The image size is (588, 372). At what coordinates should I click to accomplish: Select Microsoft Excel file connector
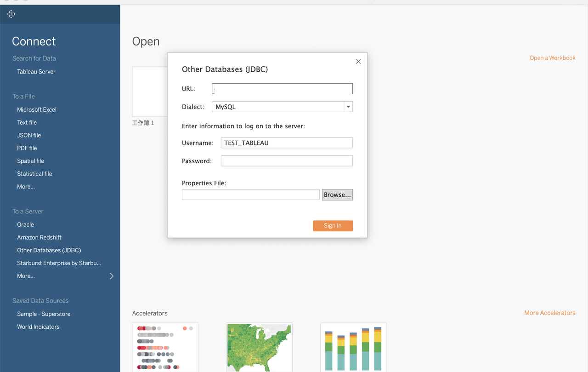(37, 109)
